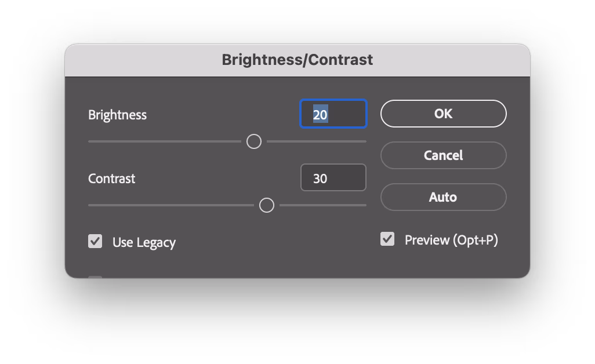Disable the Preview checkbox

(387, 239)
